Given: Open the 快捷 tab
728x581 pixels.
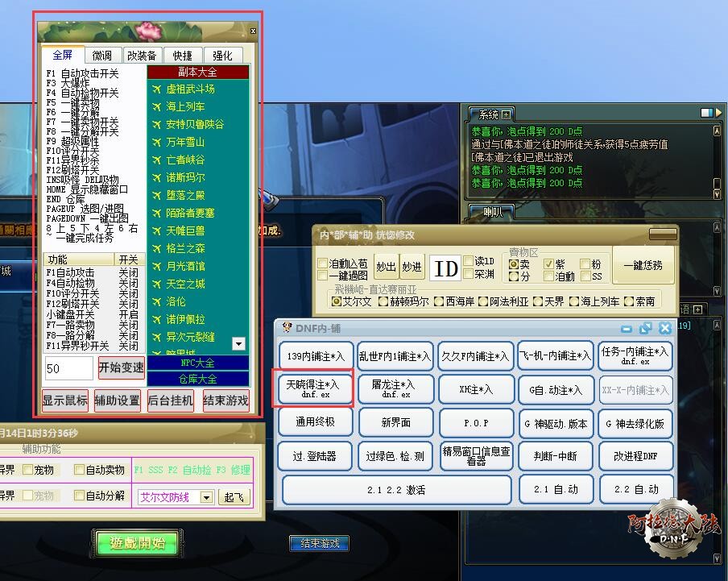Looking at the screenshot, I should coord(183,56).
